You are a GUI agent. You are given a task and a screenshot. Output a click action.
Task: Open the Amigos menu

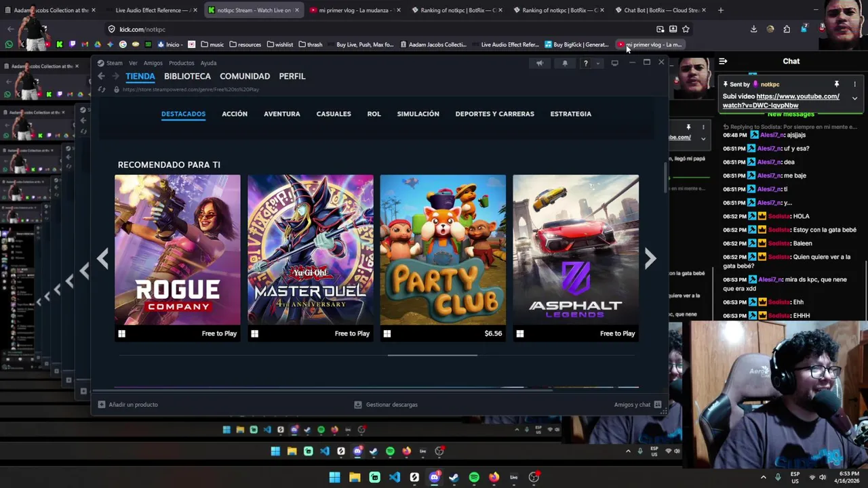(153, 63)
